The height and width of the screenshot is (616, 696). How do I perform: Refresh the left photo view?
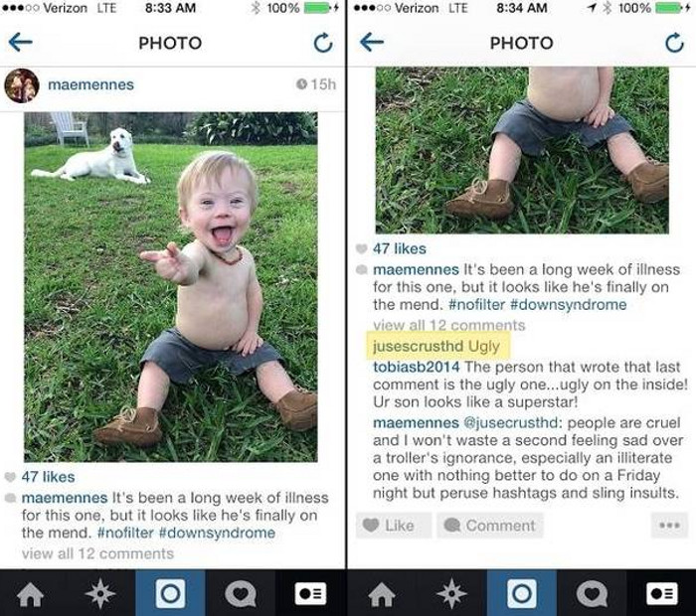coord(323,43)
